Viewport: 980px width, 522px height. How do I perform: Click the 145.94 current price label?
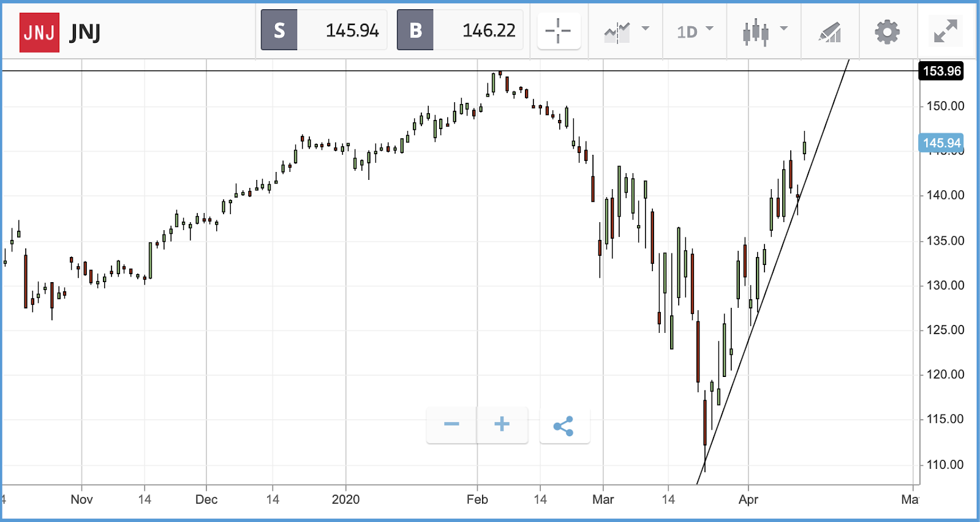pyautogui.click(x=941, y=143)
